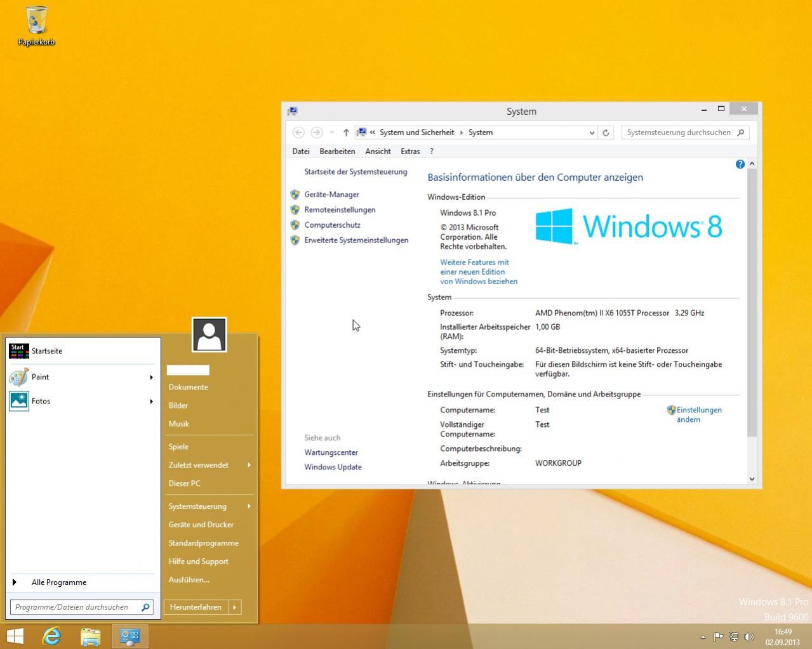Open Remoteeinstellungen link
The width and height of the screenshot is (812, 649).
coord(340,210)
